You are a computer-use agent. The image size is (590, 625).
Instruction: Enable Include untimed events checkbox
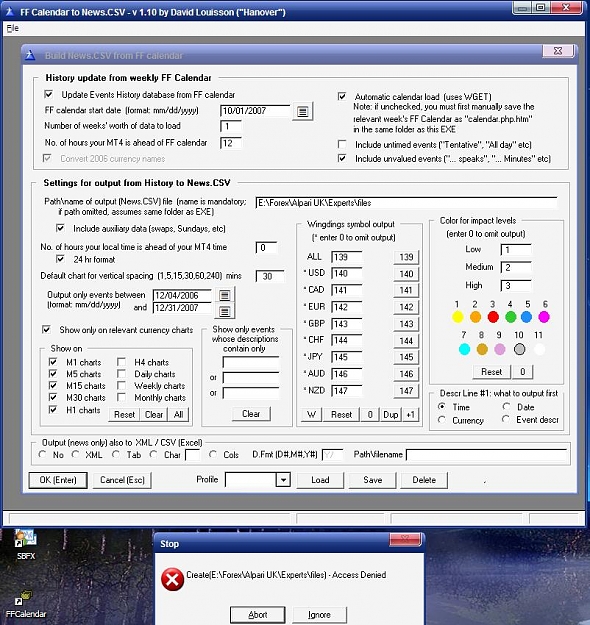pyautogui.click(x=342, y=144)
